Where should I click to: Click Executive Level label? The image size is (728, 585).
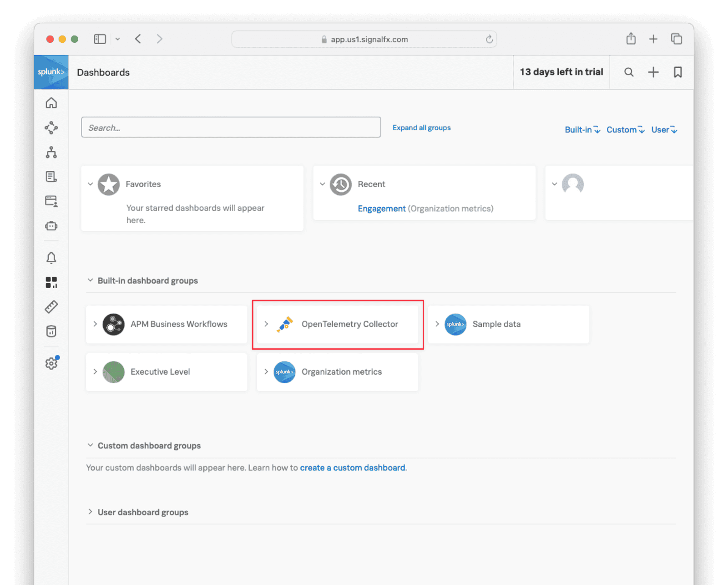pyautogui.click(x=160, y=372)
